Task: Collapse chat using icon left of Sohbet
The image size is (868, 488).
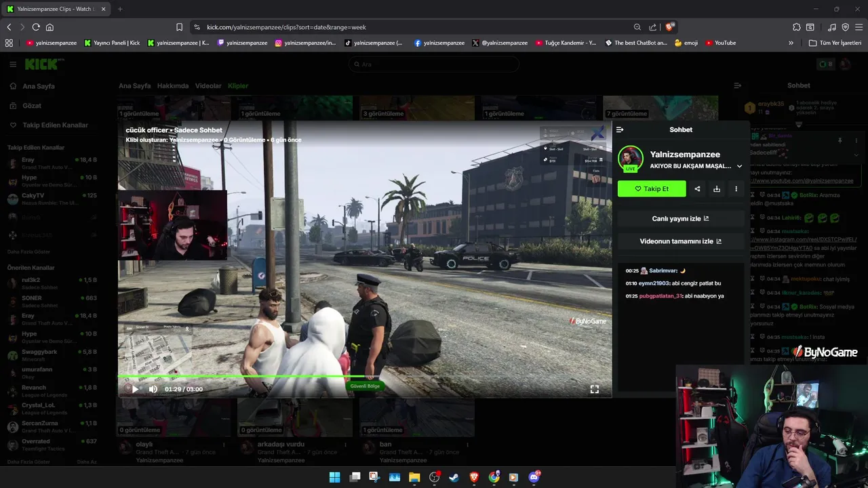Action: click(x=737, y=85)
